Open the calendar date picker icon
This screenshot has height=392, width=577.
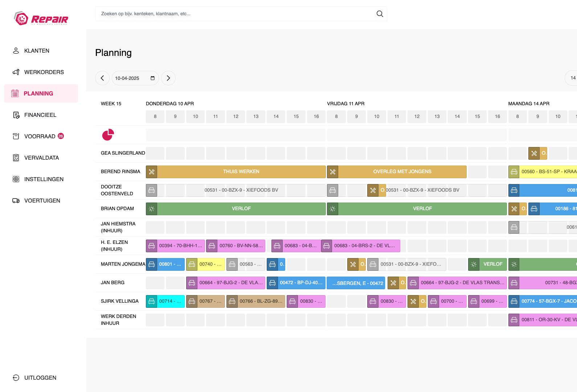(x=152, y=78)
